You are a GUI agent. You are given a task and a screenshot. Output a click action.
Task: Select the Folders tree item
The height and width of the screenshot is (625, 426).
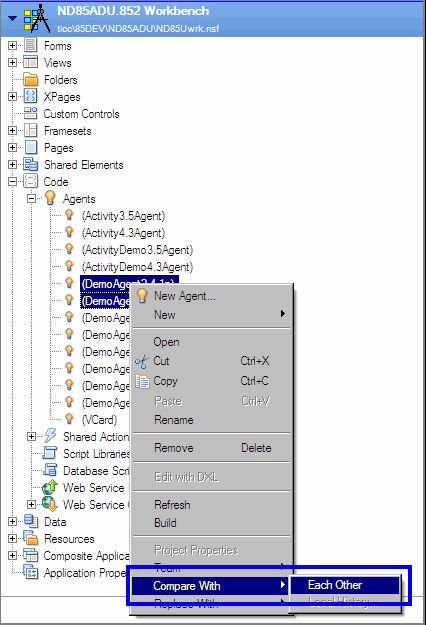click(60, 80)
